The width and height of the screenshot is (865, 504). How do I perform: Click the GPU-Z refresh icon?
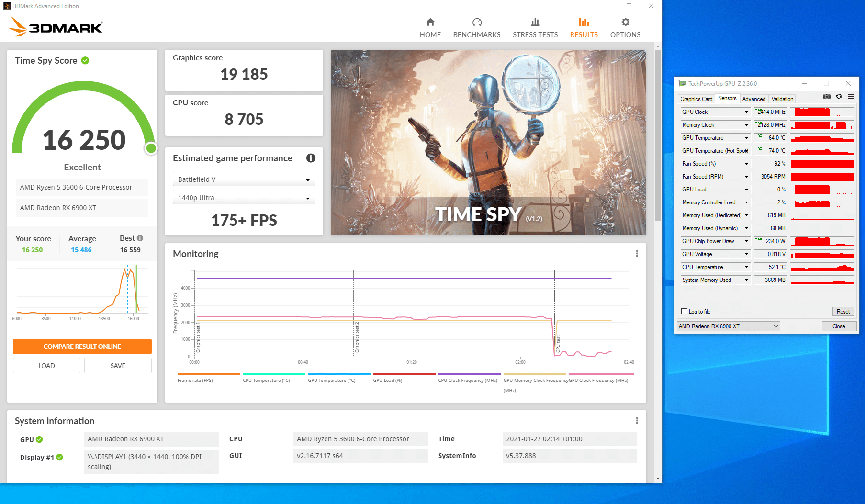click(x=839, y=96)
